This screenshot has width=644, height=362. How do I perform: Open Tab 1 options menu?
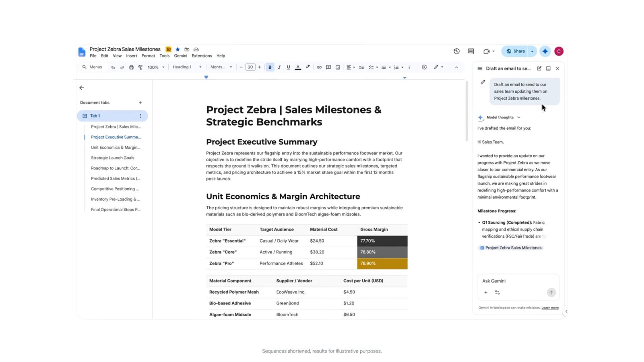[x=140, y=116]
